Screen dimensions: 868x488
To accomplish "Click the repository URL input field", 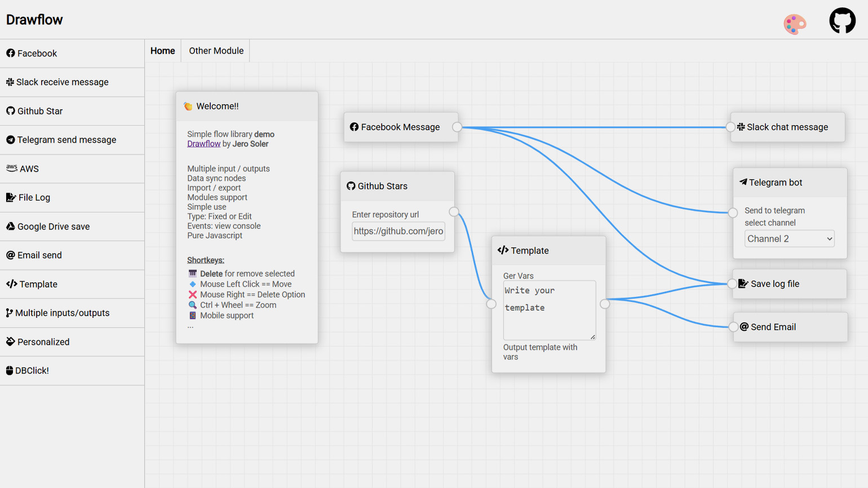I will 398,231.
